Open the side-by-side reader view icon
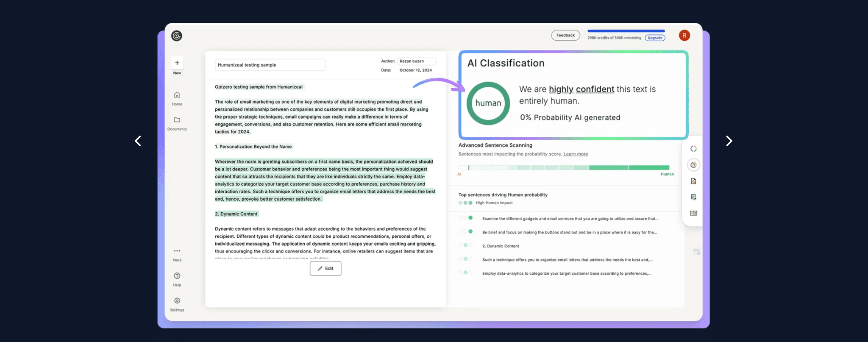 [x=693, y=213]
